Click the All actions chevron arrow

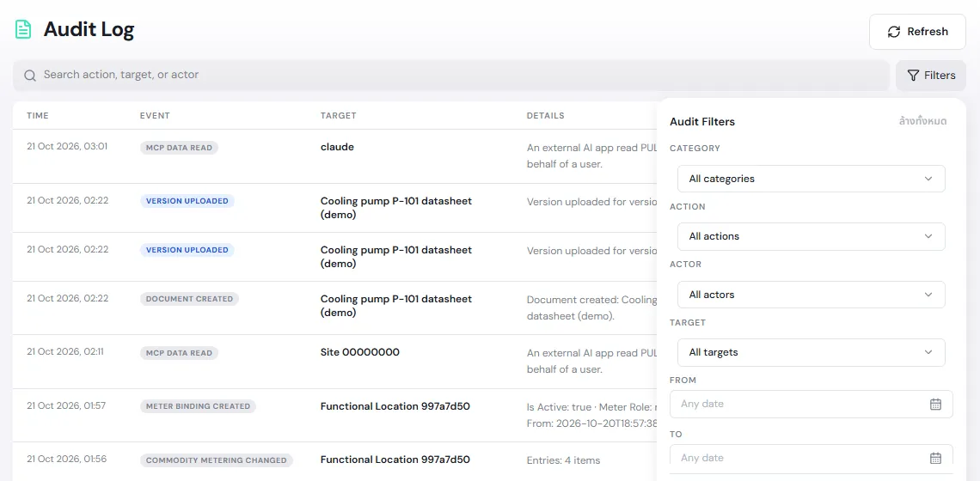click(928, 236)
